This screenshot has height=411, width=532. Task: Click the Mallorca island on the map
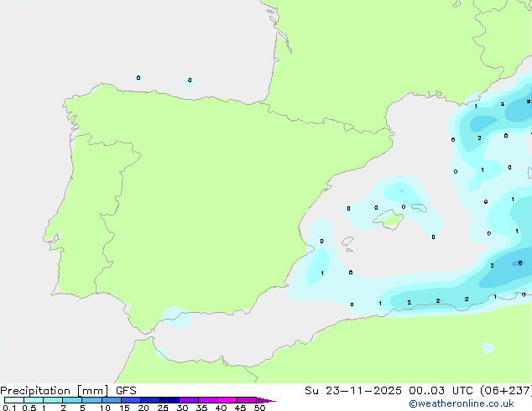pos(389,219)
